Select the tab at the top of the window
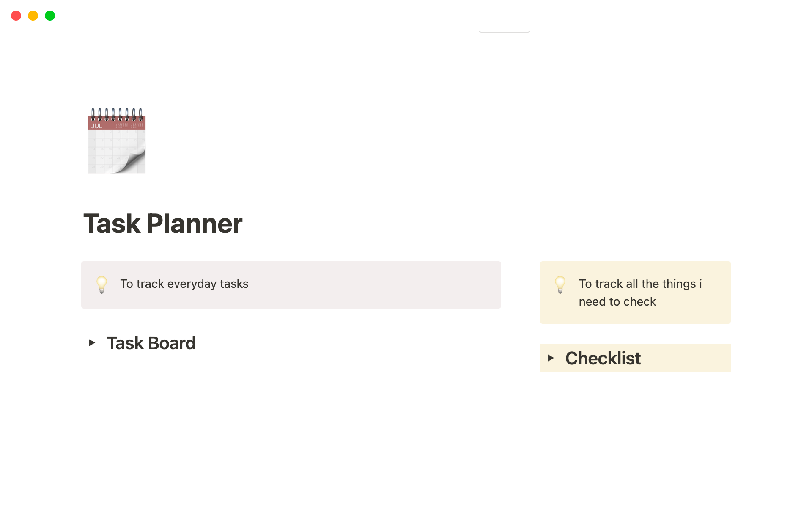 (x=504, y=30)
